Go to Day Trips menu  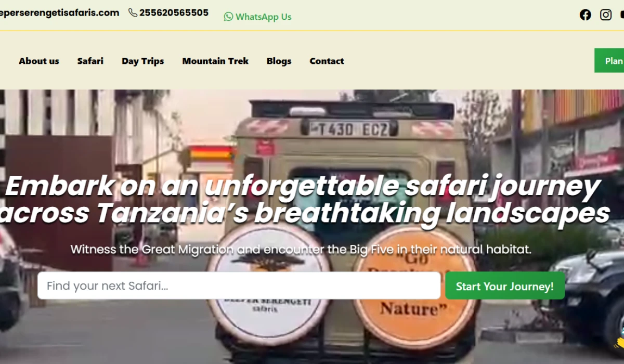(x=143, y=61)
